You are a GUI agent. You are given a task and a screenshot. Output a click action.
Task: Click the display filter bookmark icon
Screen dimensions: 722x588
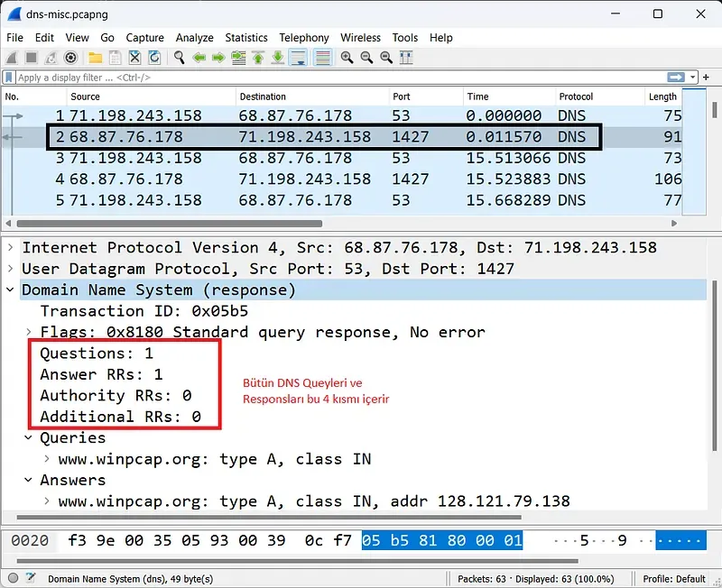pos(9,78)
